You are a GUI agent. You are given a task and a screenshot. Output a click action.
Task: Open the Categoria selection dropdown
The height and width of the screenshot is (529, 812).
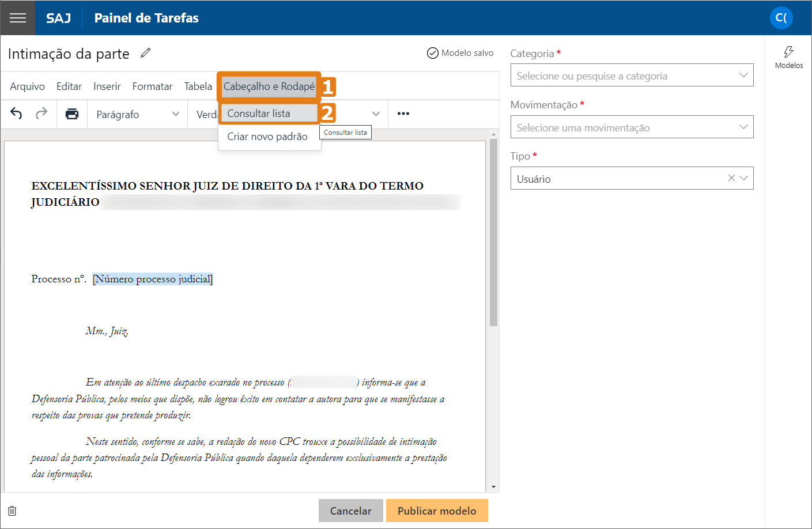(632, 75)
